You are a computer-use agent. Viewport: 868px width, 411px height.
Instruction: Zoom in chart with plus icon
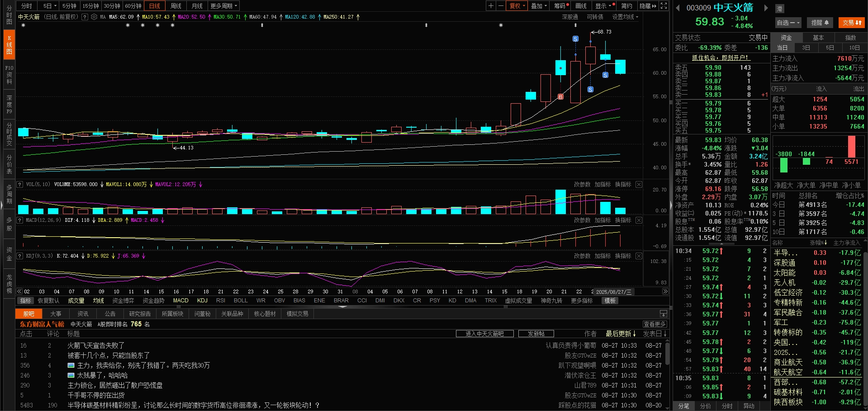[491, 6]
